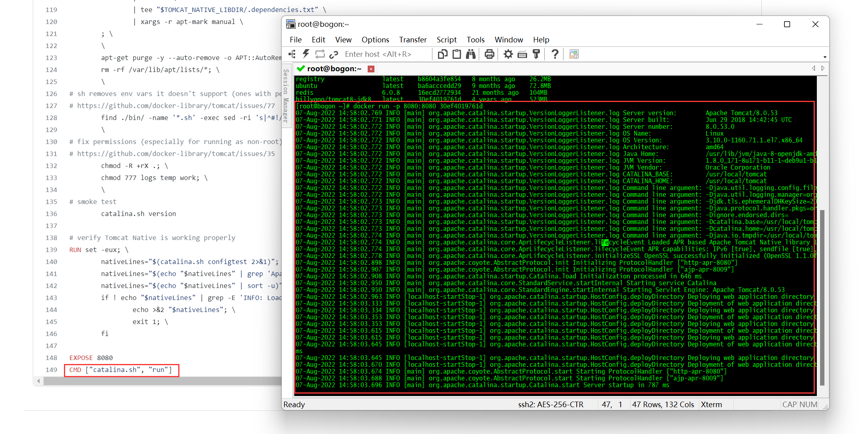Click the Reconnect session arrows icon

320,54
